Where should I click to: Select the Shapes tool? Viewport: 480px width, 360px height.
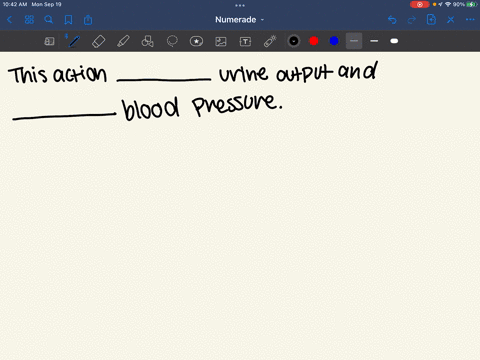pyautogui.click(x=147, y=41)
